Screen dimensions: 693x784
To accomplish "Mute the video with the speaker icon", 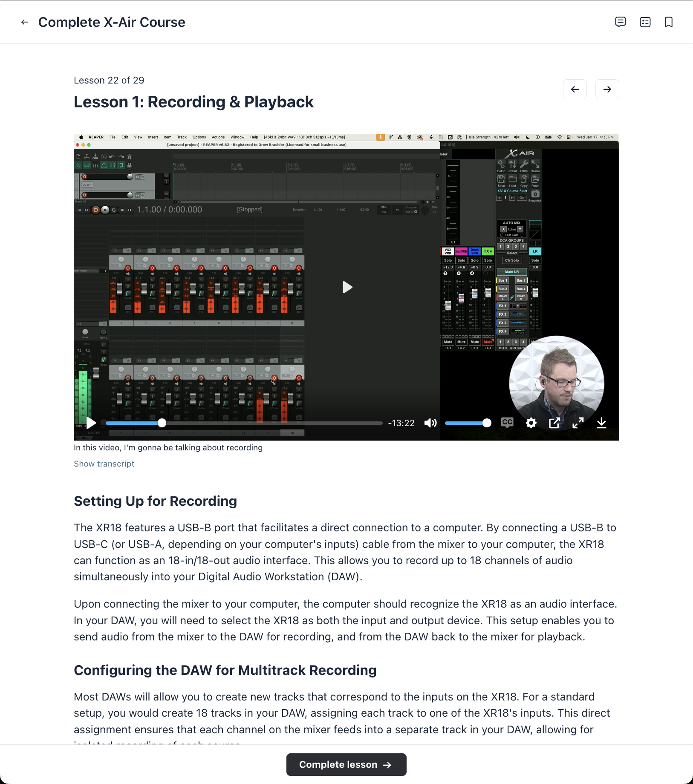I will point(430,423).
